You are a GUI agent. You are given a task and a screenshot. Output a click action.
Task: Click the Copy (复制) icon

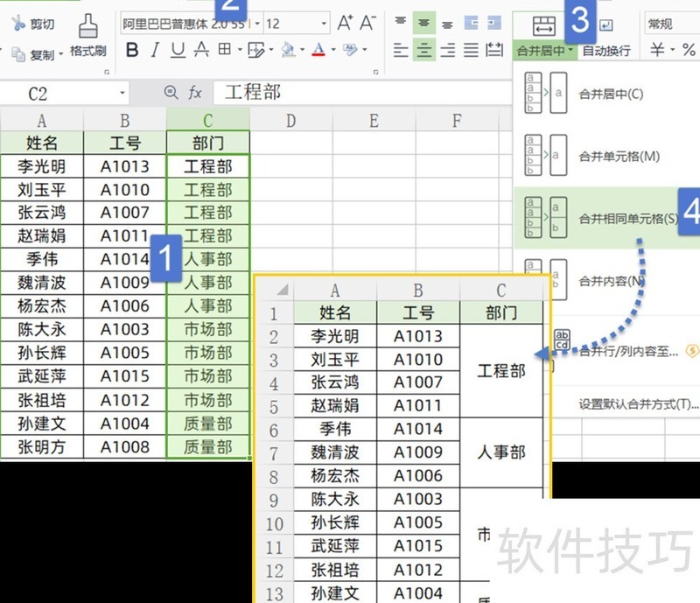point(18,54)
